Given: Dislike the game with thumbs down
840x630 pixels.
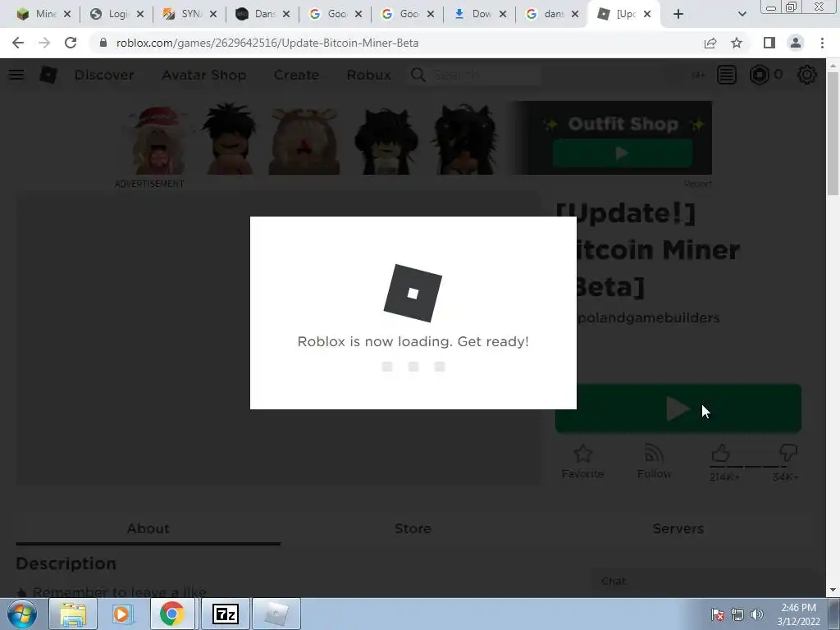Looking at the screenshot, I should tap(788, 453).
